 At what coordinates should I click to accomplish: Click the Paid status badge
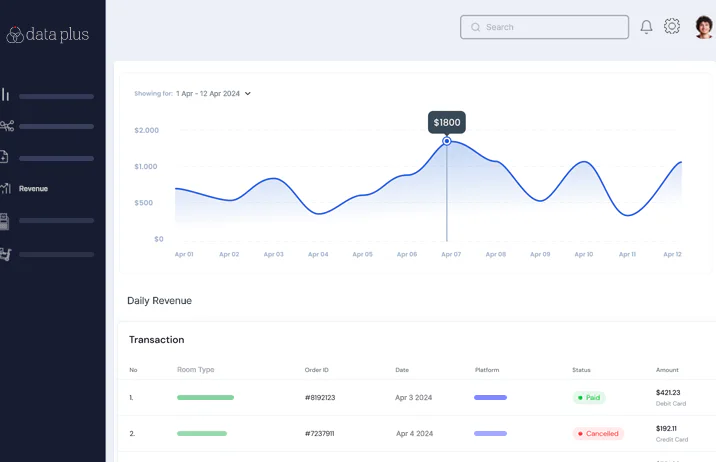click(589, 398)
